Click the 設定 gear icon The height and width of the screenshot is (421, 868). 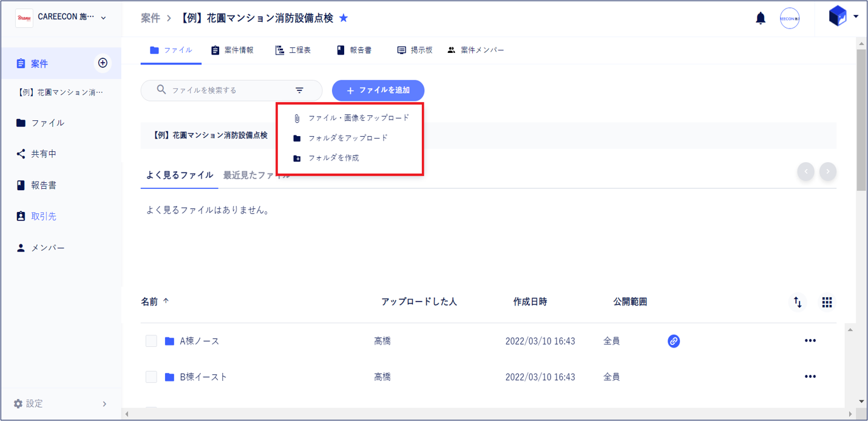pyautogui.click(x=18, y=403)
